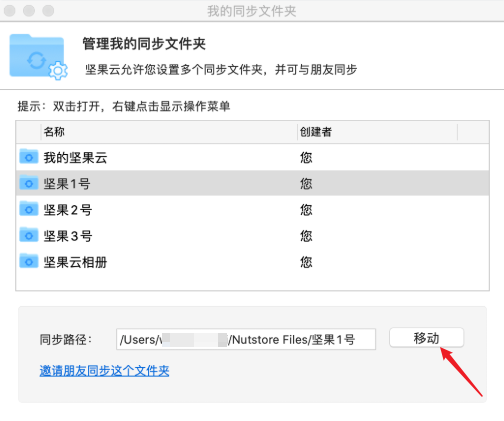Click folder icon next to 坚果云相册

point(29,261)
